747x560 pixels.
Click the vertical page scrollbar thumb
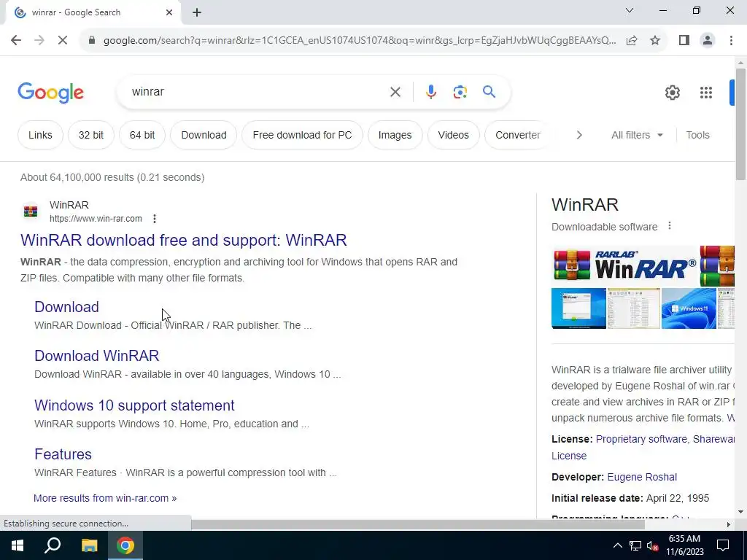click(x=740, y=124)
